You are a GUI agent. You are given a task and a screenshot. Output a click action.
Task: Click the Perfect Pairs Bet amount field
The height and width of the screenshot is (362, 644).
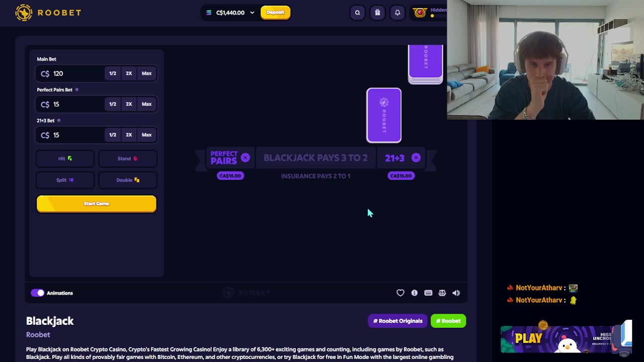click(70, 104)
